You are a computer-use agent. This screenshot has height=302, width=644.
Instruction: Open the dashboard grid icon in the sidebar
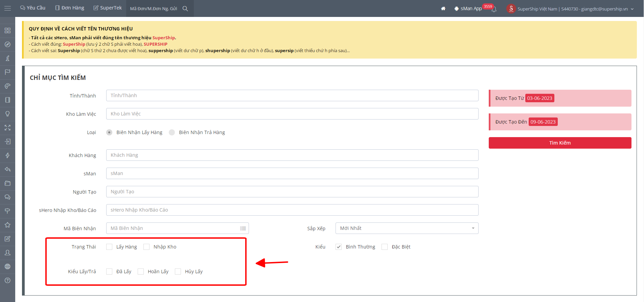pyautogui.click(x=7, y=30)
